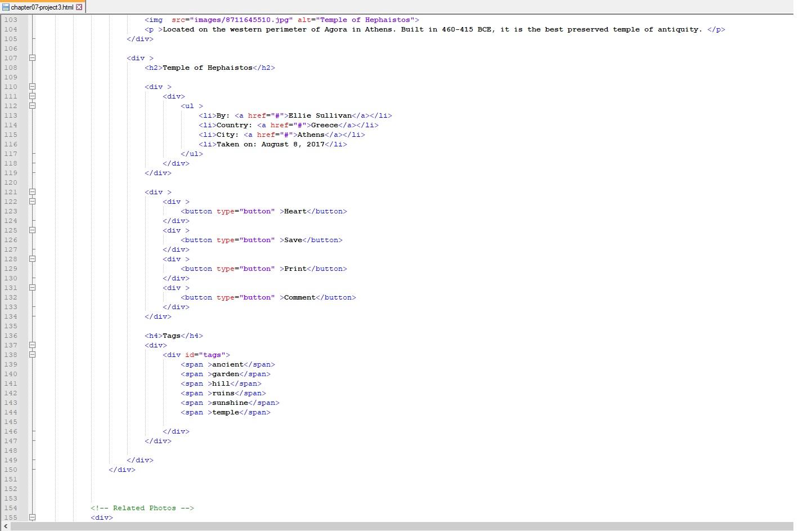Collapse the ul list fold at line 112

33,106
